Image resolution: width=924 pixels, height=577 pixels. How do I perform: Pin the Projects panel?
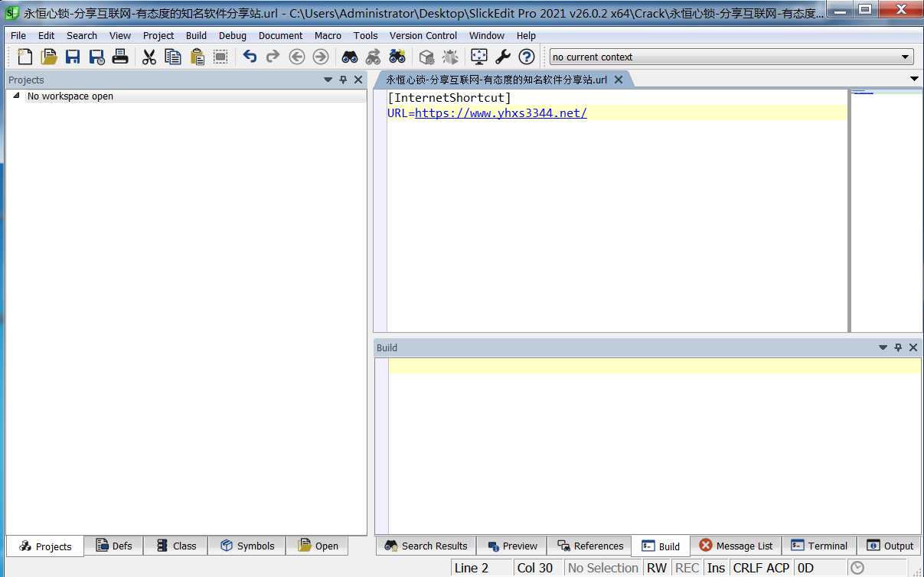[343, 80]
